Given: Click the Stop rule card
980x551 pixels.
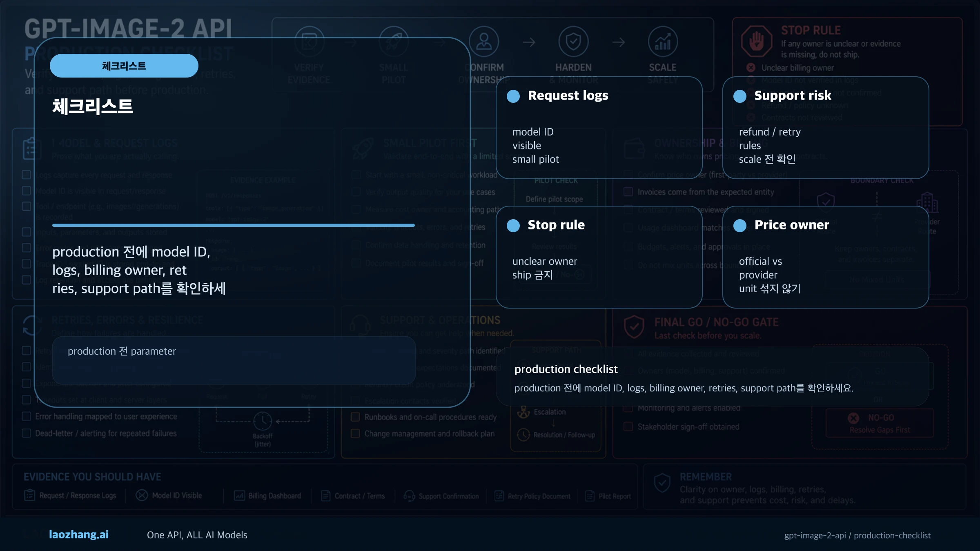Looking at the screenshot, I should coord(599,257).
